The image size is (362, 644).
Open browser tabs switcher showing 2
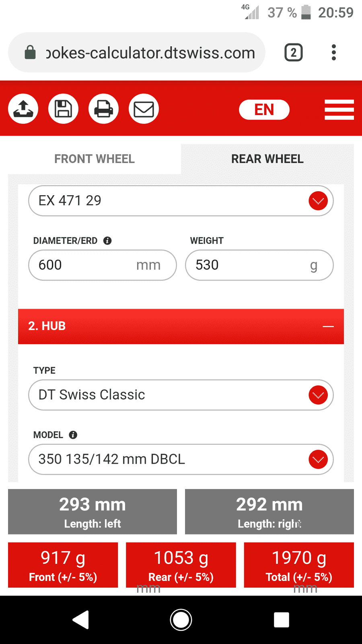pyautogui.click(x=294, y=53)
